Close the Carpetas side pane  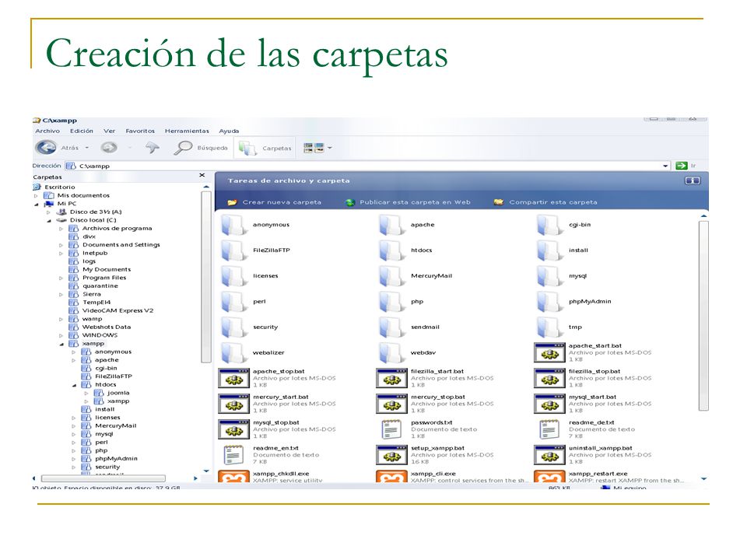click(202, 176)
